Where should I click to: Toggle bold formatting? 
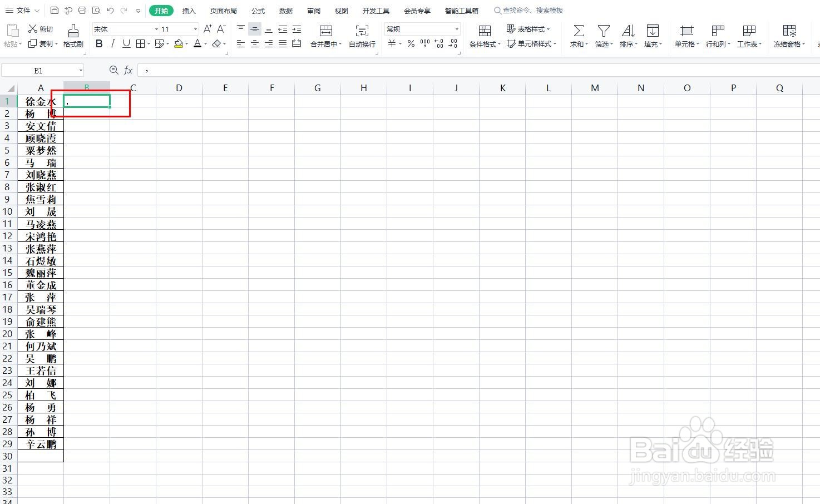pos(99,43)
